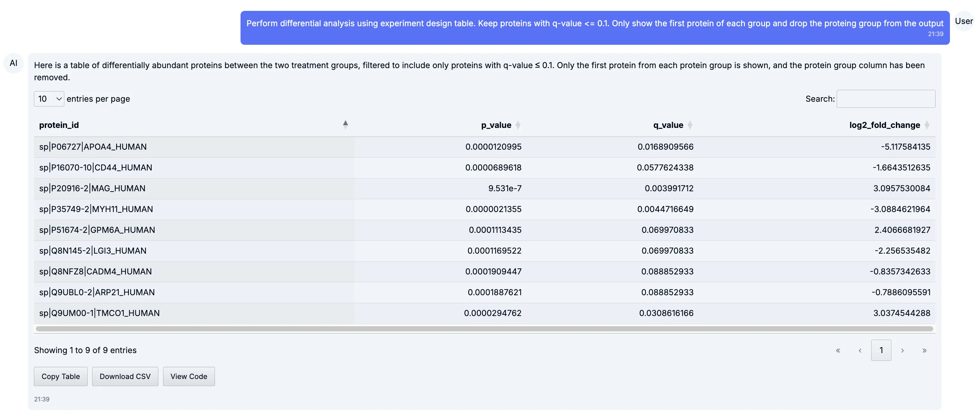Viewport: 980px width, 419px height.
Task: Go to first page double-left arrow
Action: [x=838, y=350]
